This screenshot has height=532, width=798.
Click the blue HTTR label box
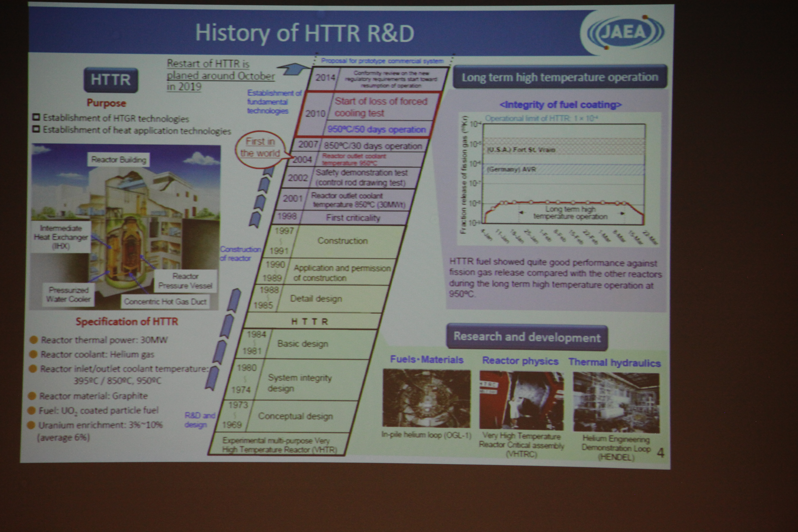[111, 80]
